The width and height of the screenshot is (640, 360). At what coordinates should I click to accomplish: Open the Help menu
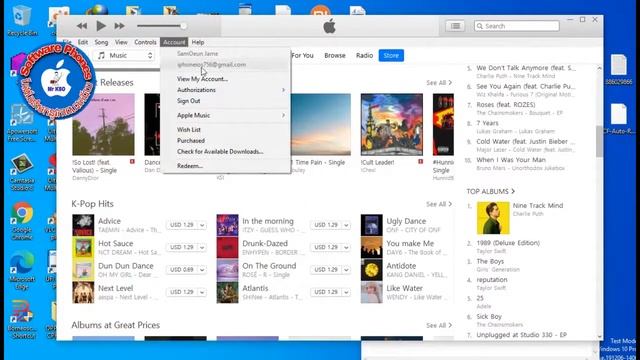pos(198,42)
